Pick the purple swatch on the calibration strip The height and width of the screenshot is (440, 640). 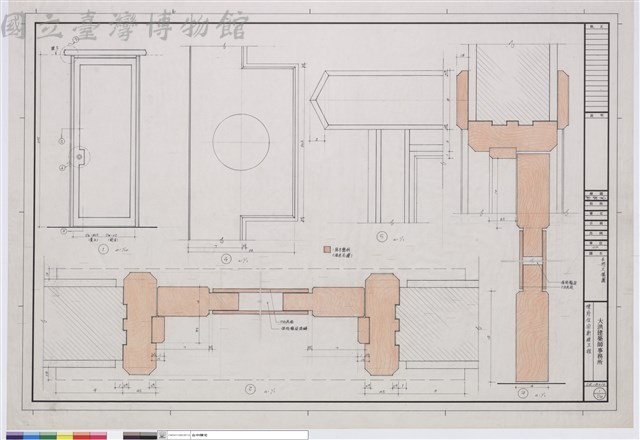coord(14,436)
